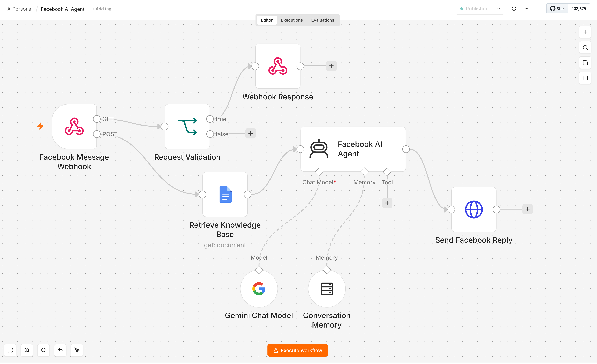
Task: Click the true output handle
Action: [210, 119]
